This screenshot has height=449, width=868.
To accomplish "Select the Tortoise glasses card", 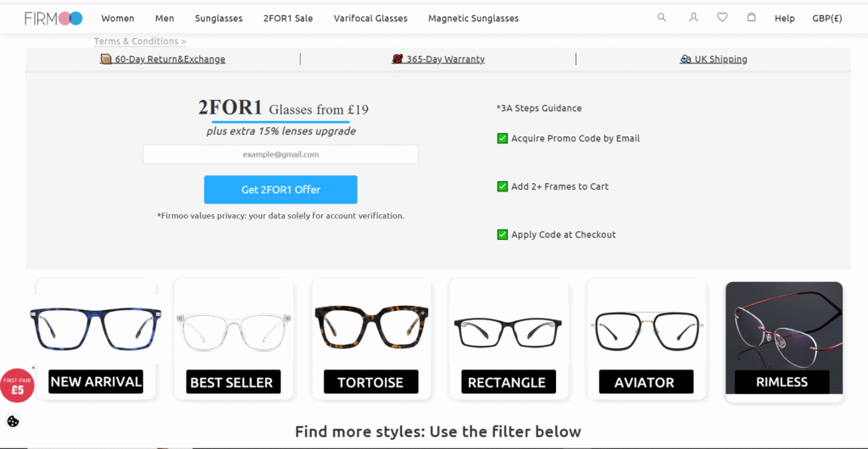I will pyautogui.click(x=371, y=340).
